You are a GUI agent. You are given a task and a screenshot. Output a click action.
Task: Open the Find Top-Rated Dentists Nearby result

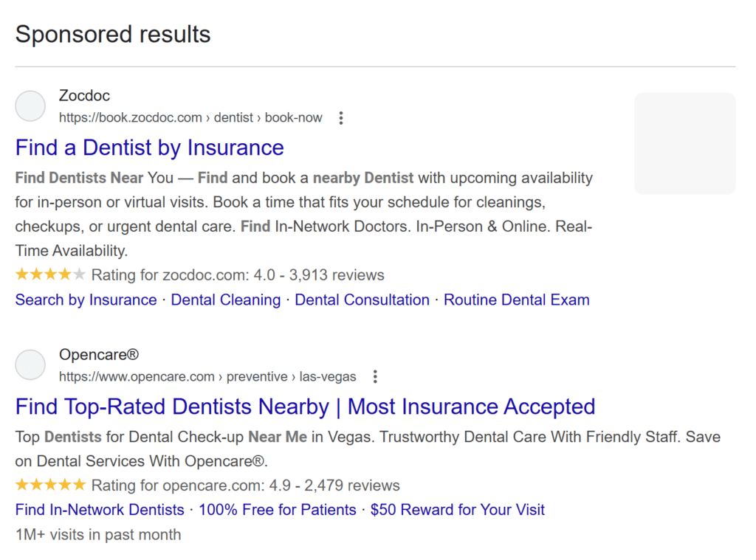click(x=305, y=407)
